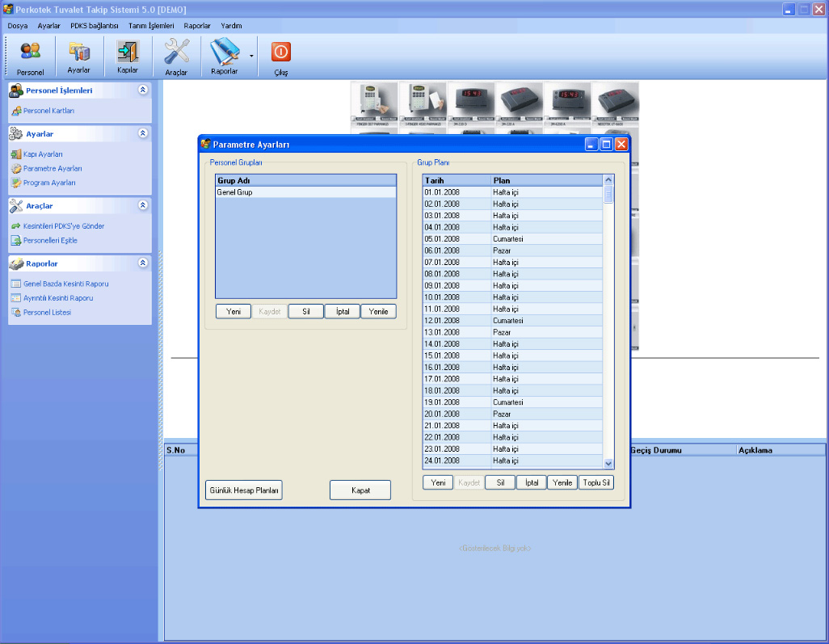The height and width of the screenshot is (644, 829).
Task: Click the Günlük Hesap Planları button
Action: tap(244, 490)
